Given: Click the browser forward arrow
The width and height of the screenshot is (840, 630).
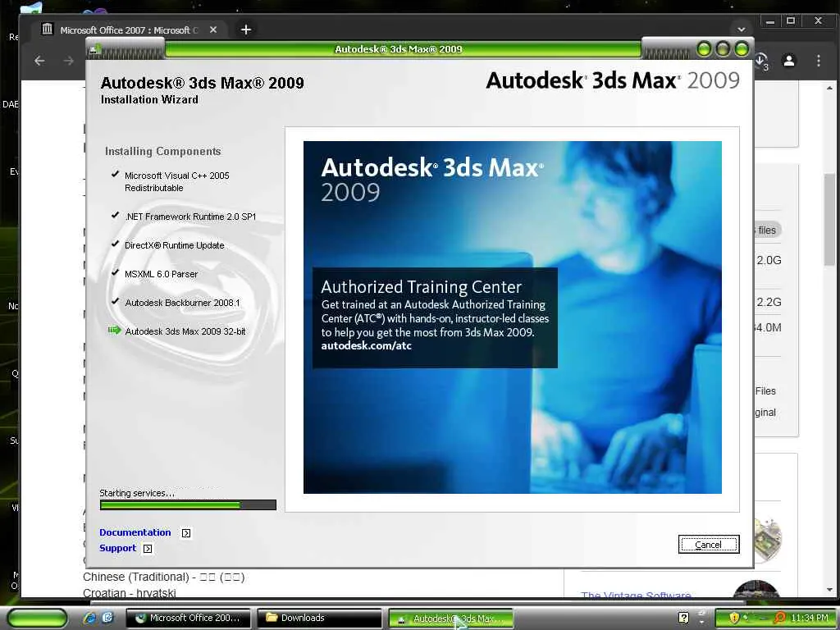Looking at the screenshot, I should pos(69,61).
